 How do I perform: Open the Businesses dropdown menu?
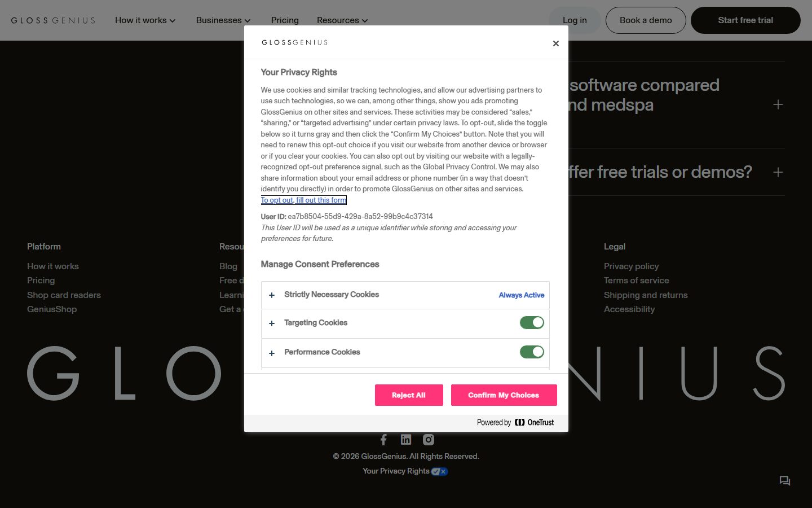[x=223, y=20]
